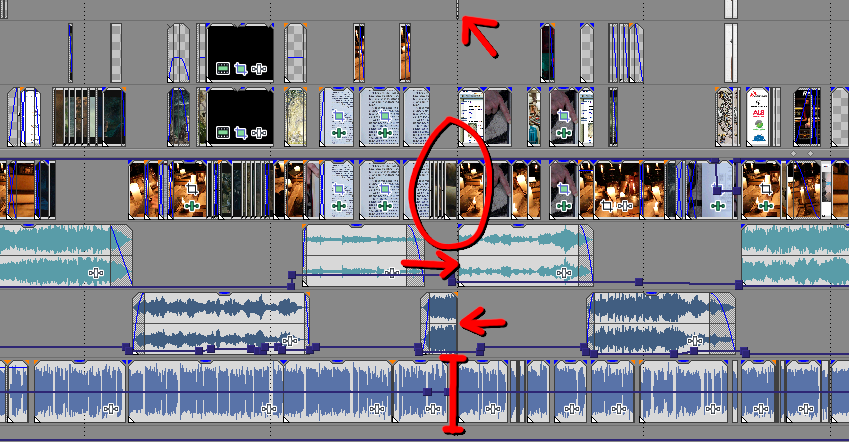Open audio Event FX on last dark-blue audio clip

point(695,340)
